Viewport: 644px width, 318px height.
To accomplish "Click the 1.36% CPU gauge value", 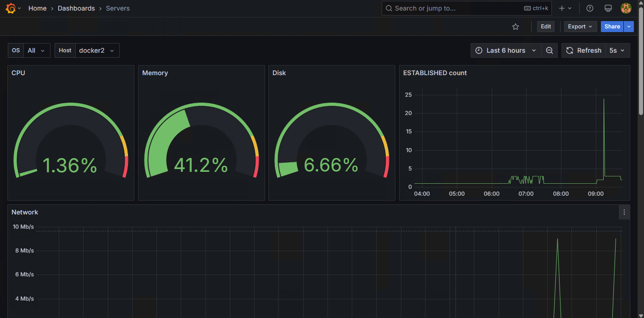I will point(70,165).
